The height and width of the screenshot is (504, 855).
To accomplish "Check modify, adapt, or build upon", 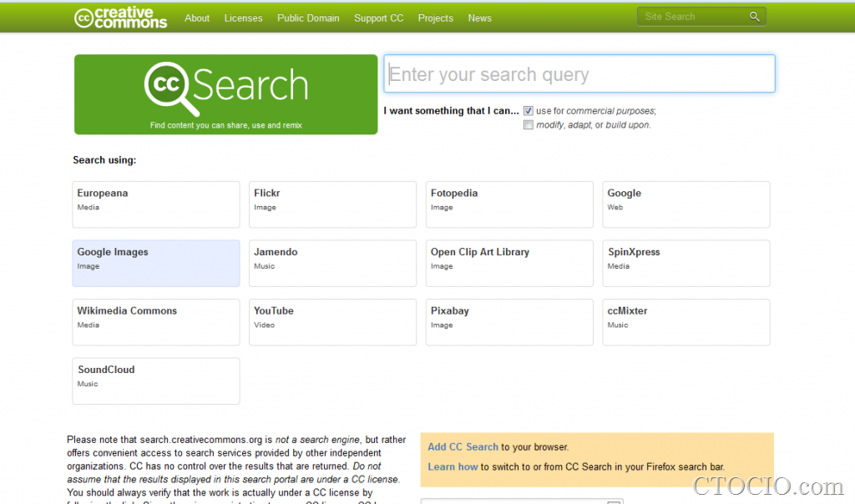I will [529, 125].
